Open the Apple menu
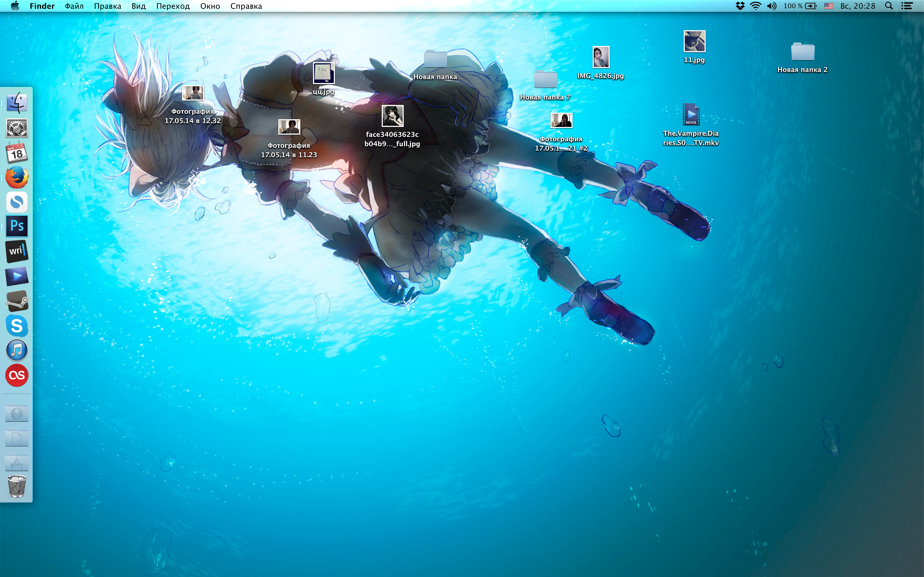 [x=15, y=6]
